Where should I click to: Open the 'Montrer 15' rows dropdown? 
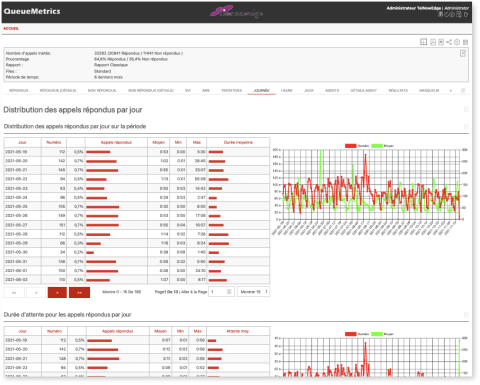[x=253, y=292]
